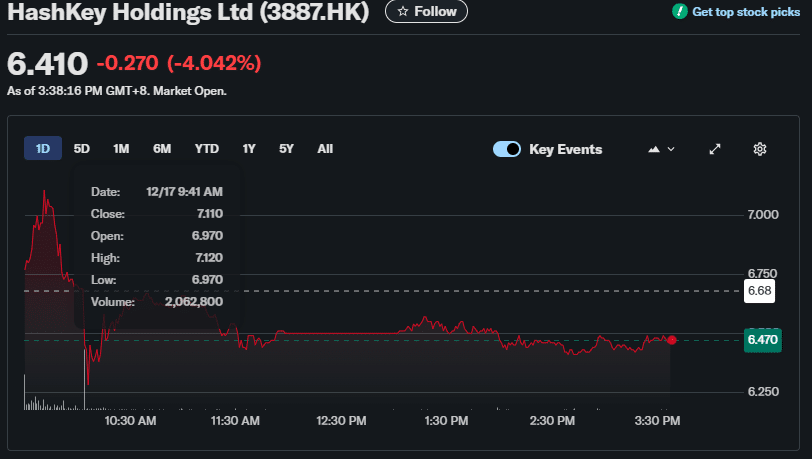
Task: Click the 12:30 PM time label
Action: [x=341, y=421]
